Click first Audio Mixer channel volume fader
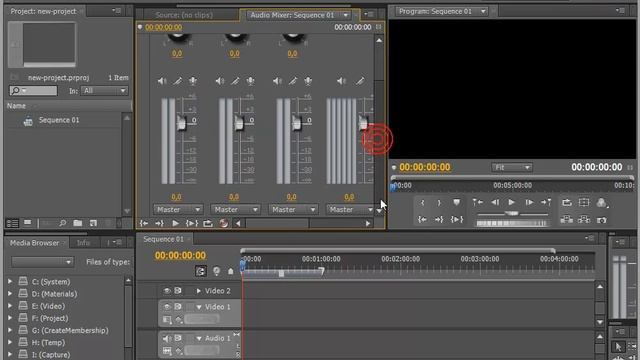The height and width of the screenshot is (360, 640). (181, 122)
